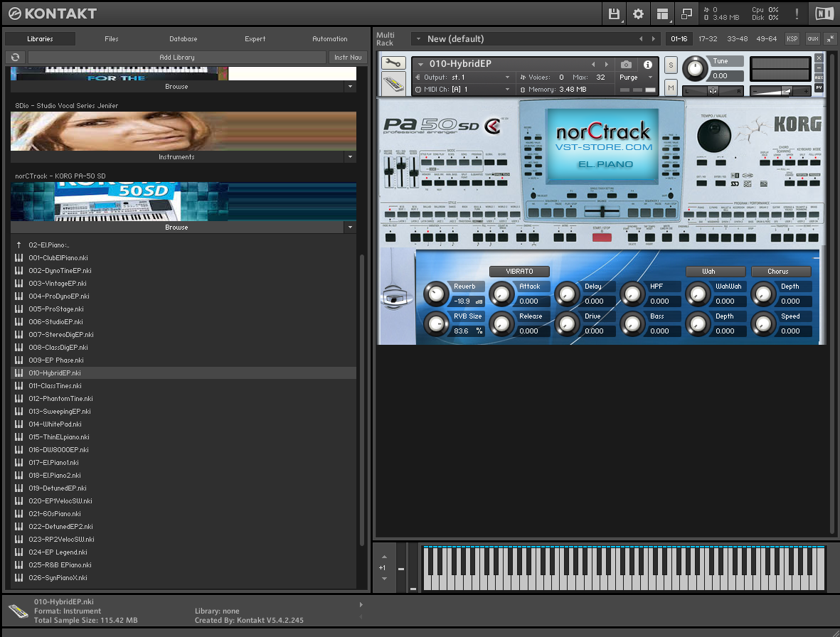Mute the instrument with M button
The image size is (840, 637).
pos(671,87)
